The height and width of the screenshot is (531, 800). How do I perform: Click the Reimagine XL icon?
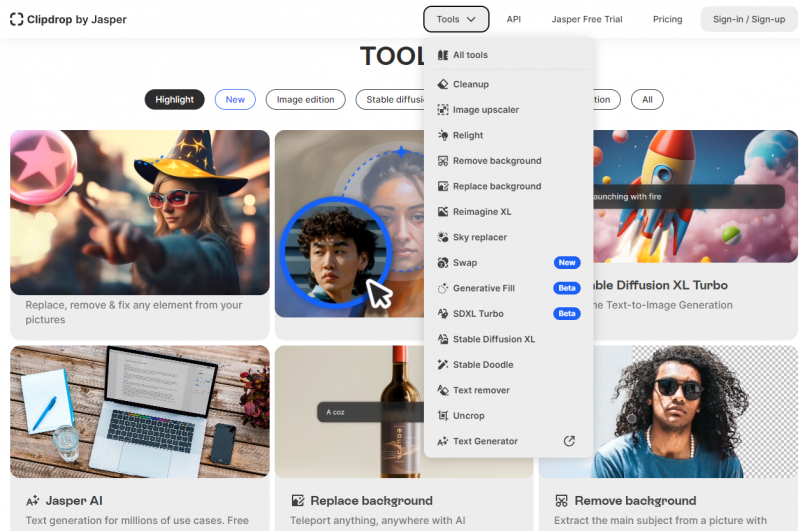[x=443, y=212]
